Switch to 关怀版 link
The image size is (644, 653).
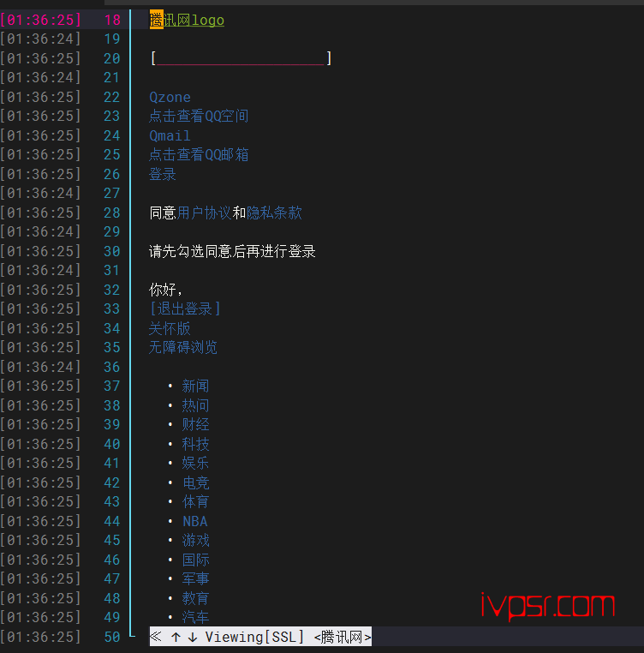pyautogui.click(x=170, y=328)
